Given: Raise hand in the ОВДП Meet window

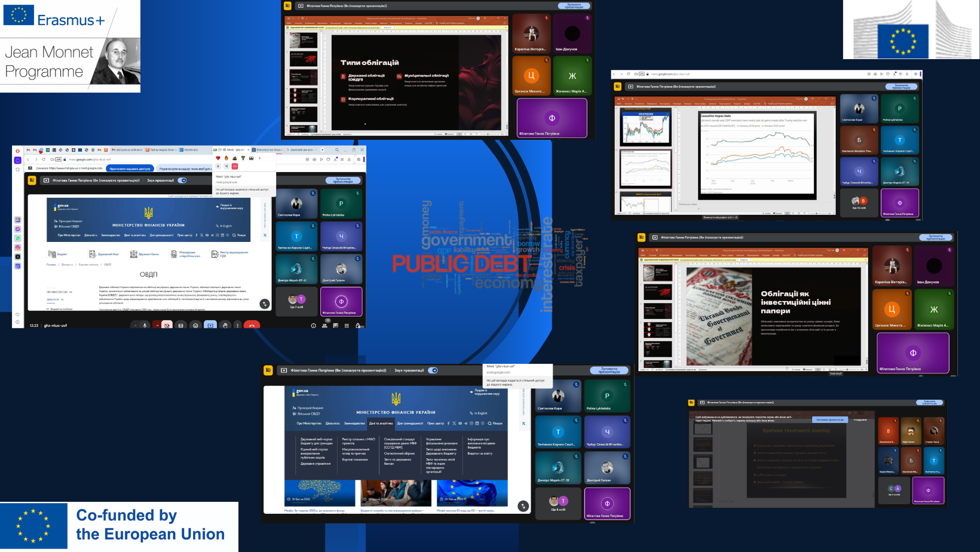Looking at the screenshot, I should pos(225,326).
